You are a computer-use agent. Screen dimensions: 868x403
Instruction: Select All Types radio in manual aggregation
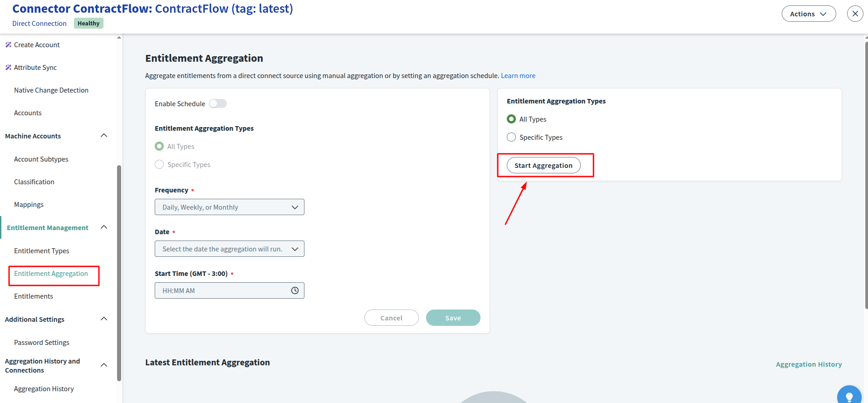pyautogui.click(x=511, y=119)
